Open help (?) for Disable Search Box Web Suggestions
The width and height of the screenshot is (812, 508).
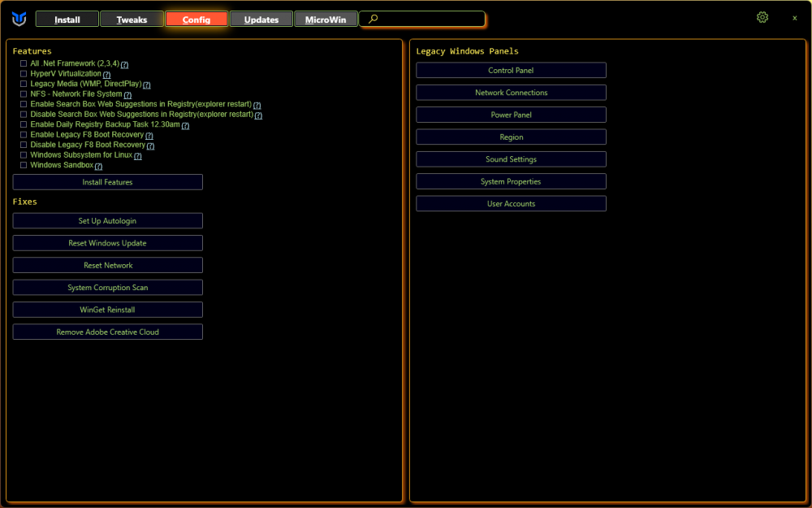click(x=258, y=115)
